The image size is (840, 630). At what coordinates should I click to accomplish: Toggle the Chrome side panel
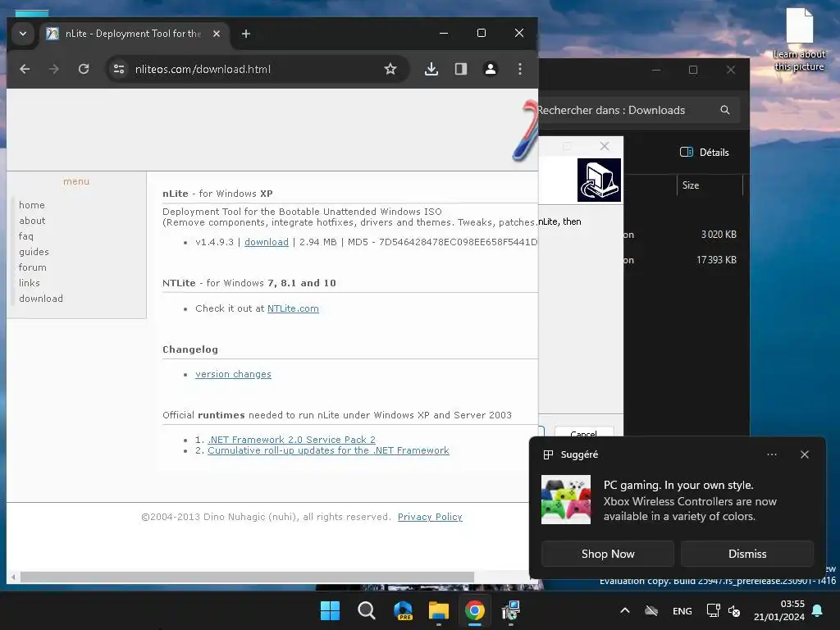[461, 69]
